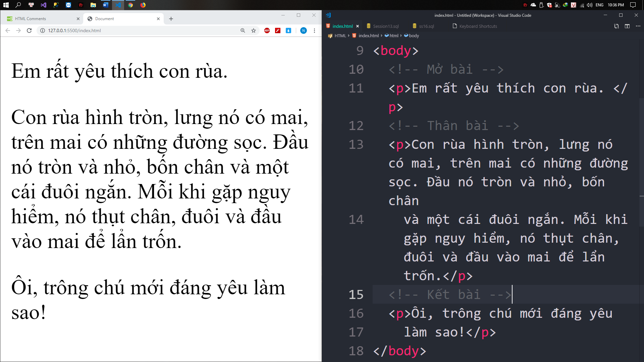
Task: Open the VS Code More Actions ellipsis
Action: pos(638,26)
